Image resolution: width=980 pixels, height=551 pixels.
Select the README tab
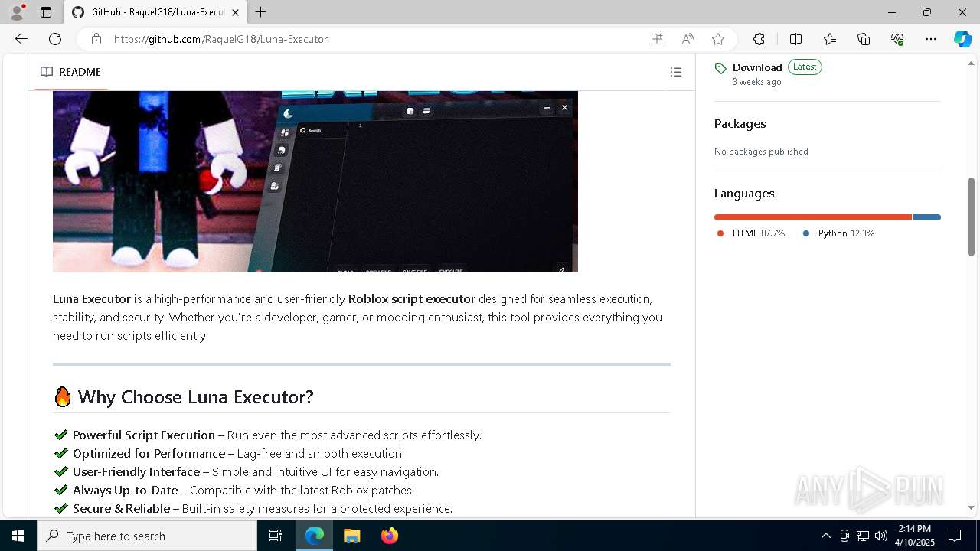point(70,72)
